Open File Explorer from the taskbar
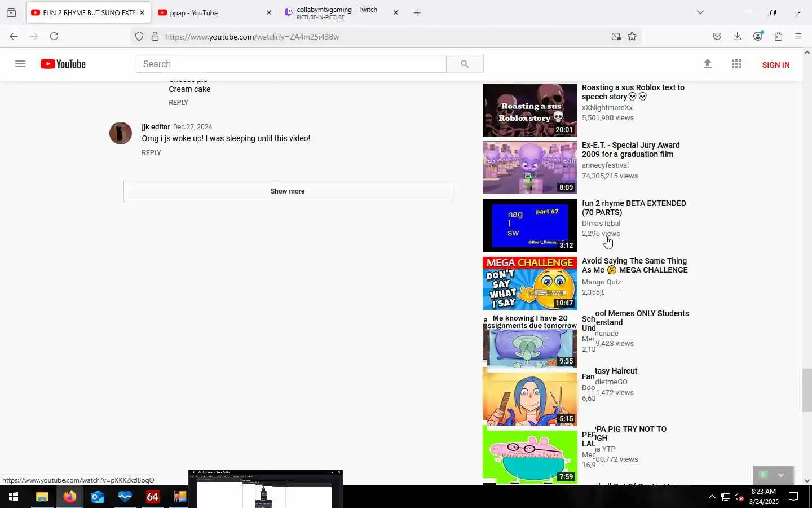This screenshot has width=812, height=508. click(42, 497)
